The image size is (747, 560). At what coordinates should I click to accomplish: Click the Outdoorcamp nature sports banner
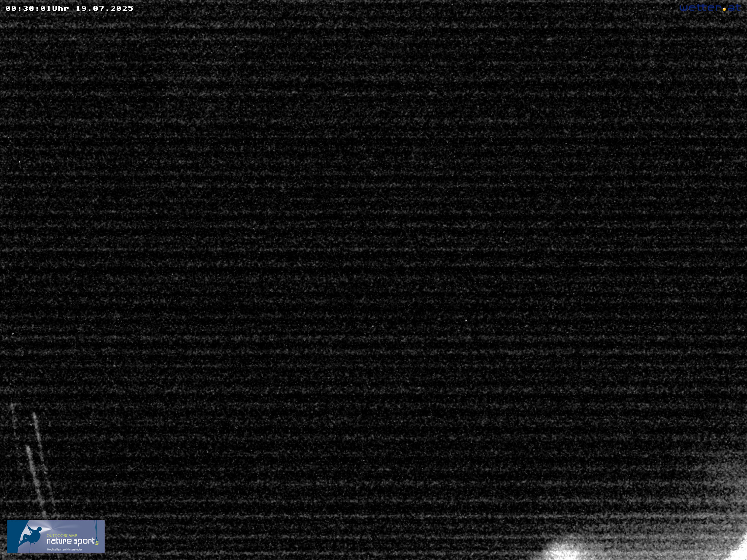tap(56, 536)
